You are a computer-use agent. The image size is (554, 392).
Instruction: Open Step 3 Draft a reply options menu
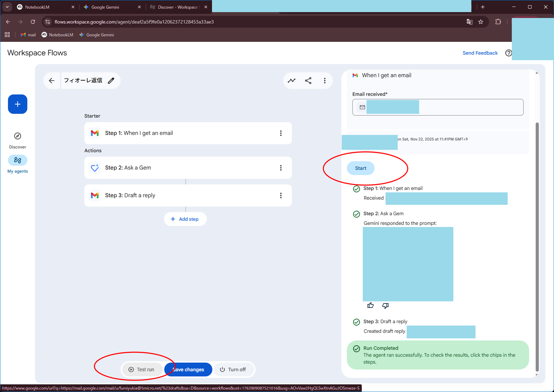(280, 195)
